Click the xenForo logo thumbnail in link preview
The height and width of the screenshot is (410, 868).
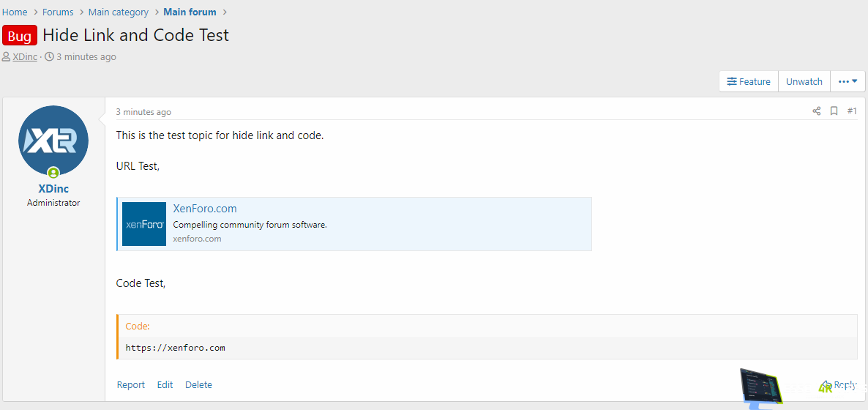coord(144,224)
